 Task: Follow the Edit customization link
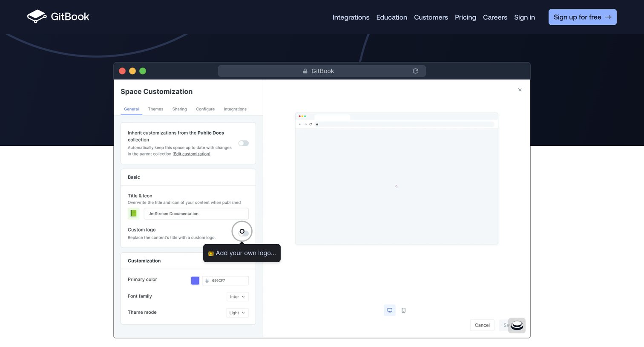[x=192, y=154]
